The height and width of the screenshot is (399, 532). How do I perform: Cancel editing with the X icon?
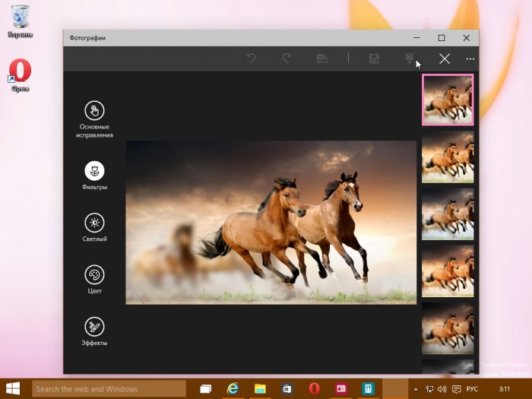[445, 59]
